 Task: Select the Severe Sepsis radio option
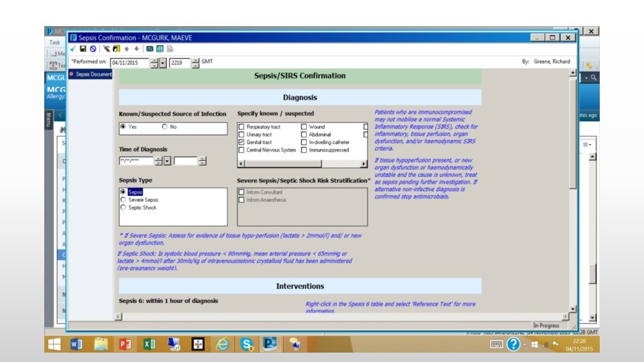tap(123, 200)
